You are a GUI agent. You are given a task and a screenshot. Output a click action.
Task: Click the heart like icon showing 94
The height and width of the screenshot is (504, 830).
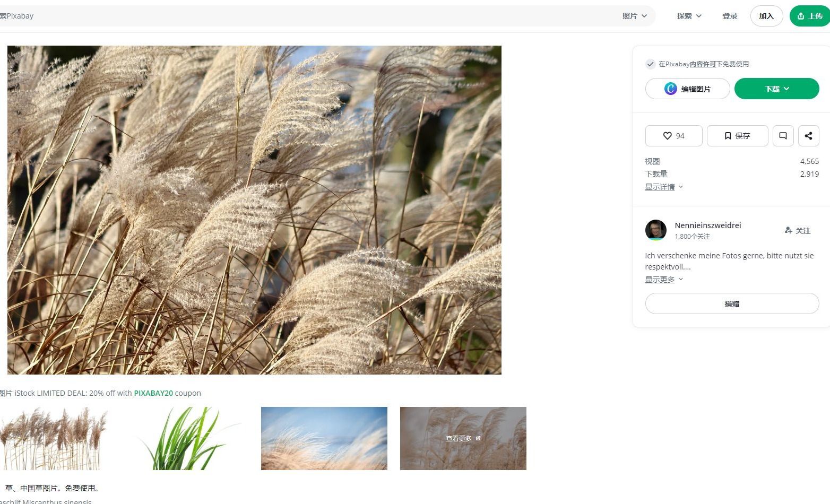[x=667, y=136]
